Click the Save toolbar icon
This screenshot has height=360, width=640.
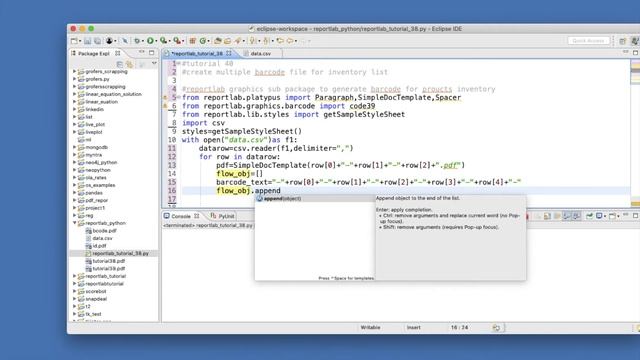click(88, 41)
